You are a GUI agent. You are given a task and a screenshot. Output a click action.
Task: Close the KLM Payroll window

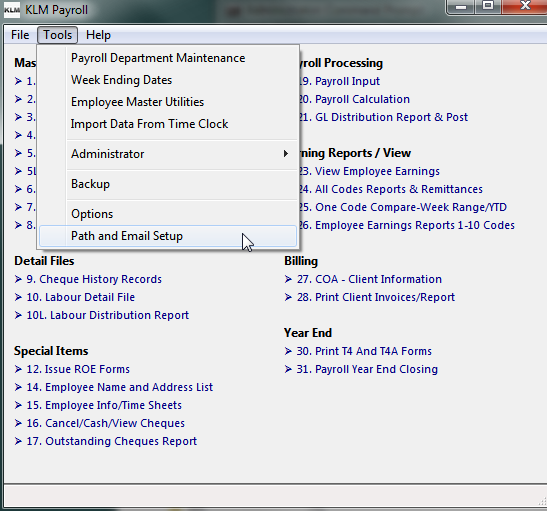(525, 6)
